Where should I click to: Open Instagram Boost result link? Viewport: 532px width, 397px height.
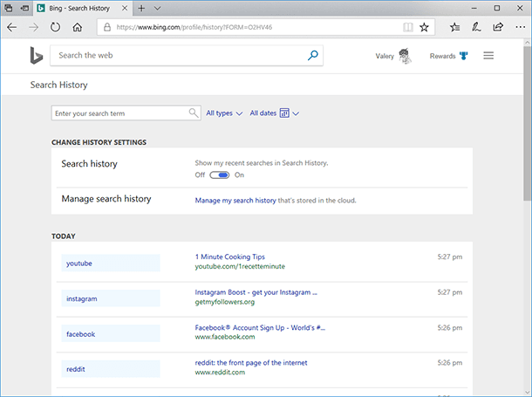pyautogui.click(x=256, y=292)
